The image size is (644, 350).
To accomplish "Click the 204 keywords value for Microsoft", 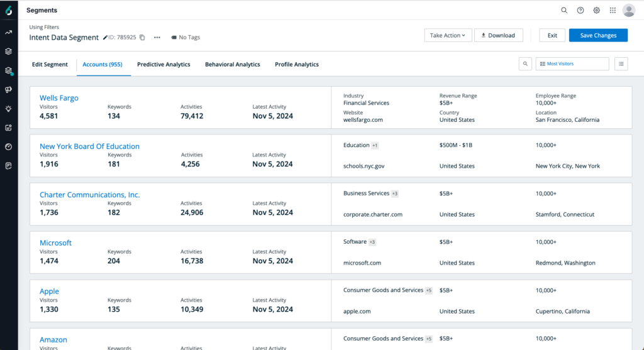I will 114,261.
